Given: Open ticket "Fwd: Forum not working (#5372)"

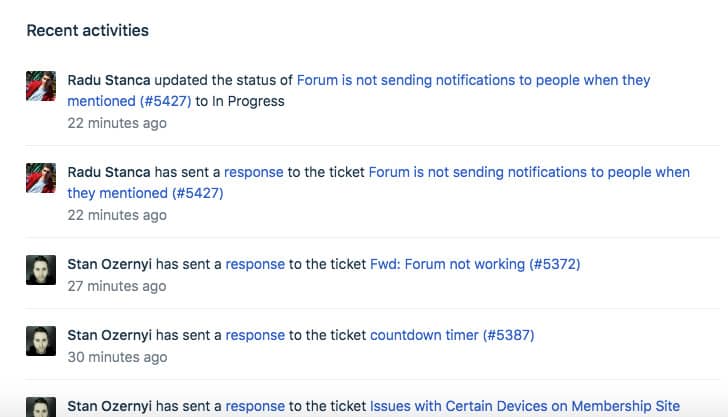Looking at the screenshot, I should click(x=475, y=264).
